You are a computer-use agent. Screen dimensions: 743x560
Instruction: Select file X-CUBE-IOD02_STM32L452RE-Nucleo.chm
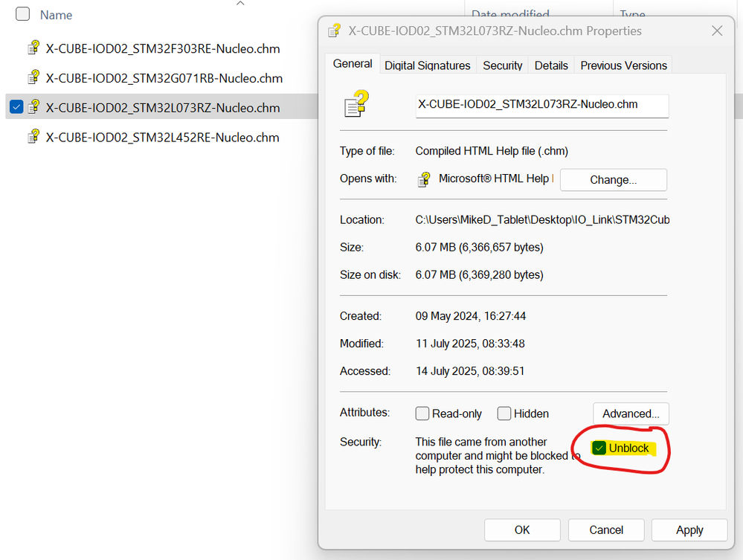point(163,138)
